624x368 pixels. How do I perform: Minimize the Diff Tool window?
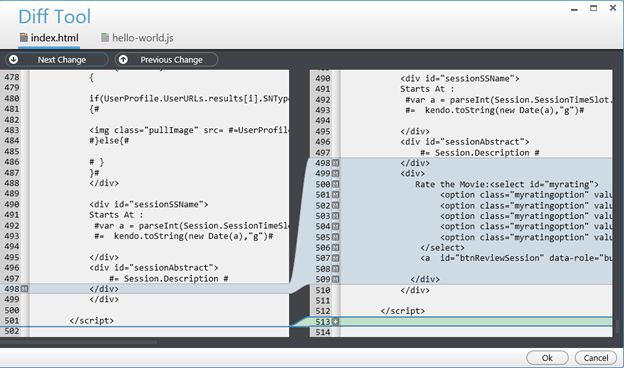[574, 9]
